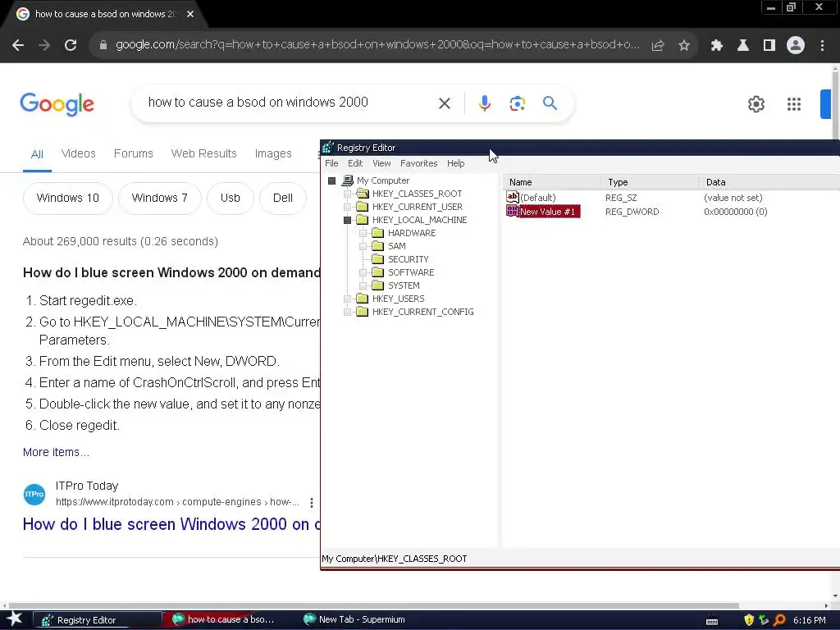Expand the SYSTEM key node

click(x=363, y=285)
